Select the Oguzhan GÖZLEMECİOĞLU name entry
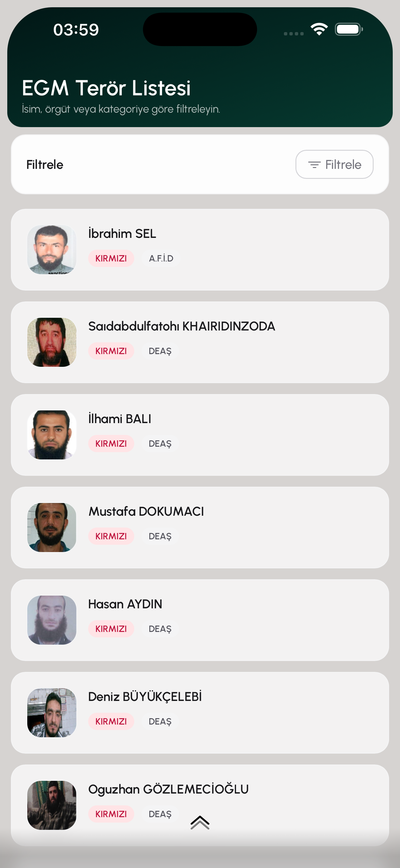The height and width of the screenshot is (868, 400). (x=168, y=789)
